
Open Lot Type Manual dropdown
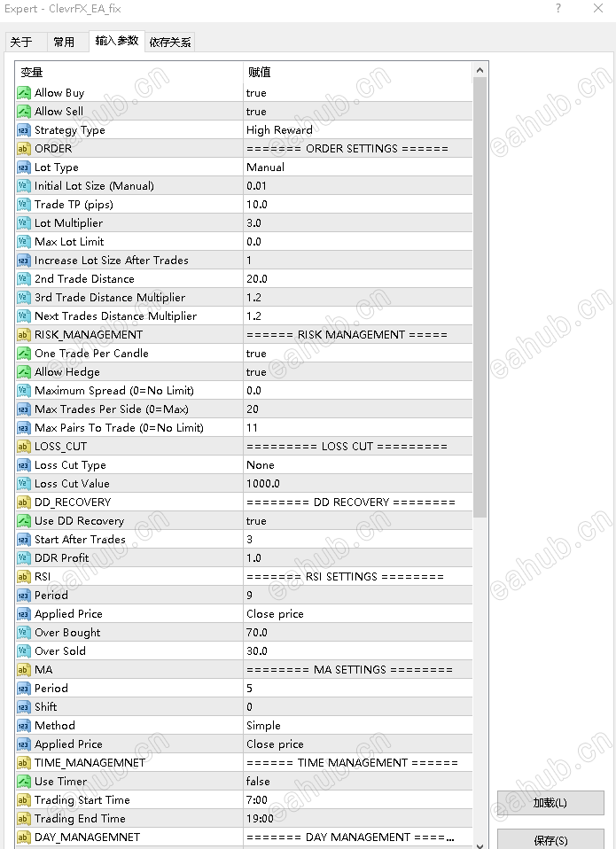point(358,167)
